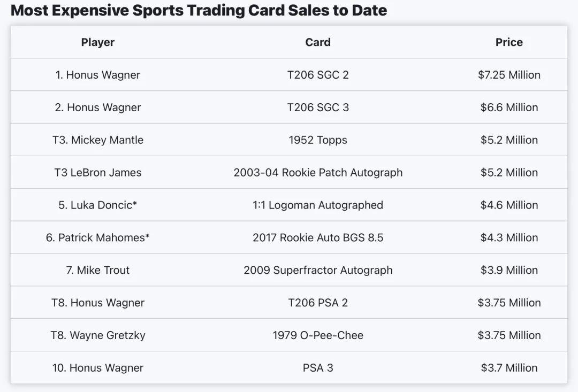Select the '$4.3 Million' price cell
Screen dimensions: 578x392
[x=509, y=237]
